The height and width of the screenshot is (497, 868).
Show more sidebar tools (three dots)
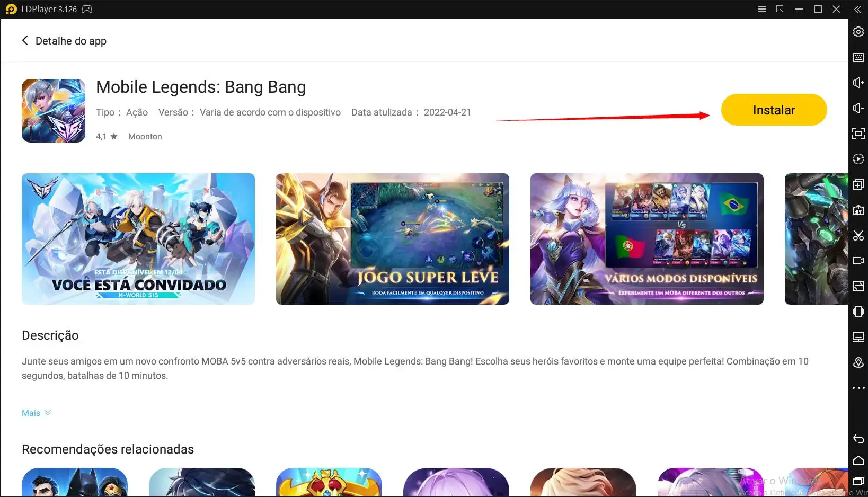tap(858, 388)
